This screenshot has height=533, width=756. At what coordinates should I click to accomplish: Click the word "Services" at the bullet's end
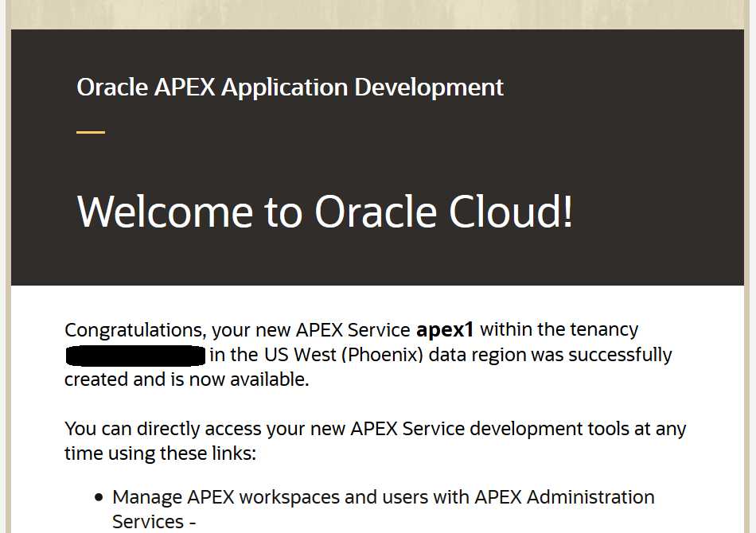148,522
